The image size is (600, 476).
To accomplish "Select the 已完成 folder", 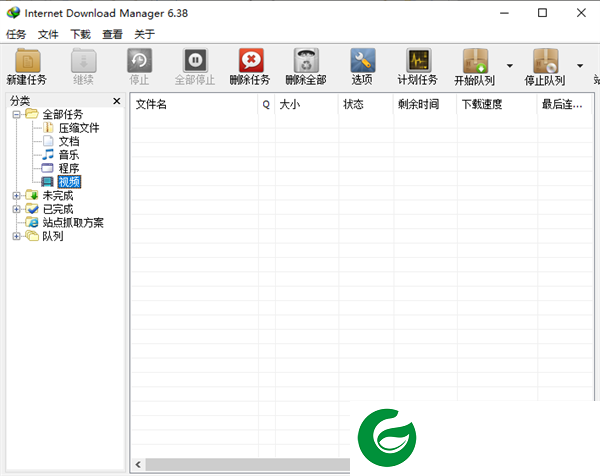I will tap(58, 209).
